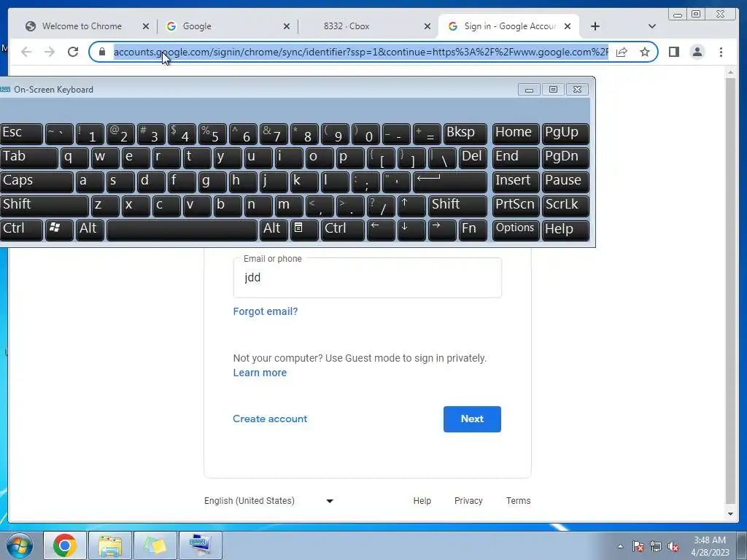Hit the Windows logo key on keyboard

coord(59,230)
